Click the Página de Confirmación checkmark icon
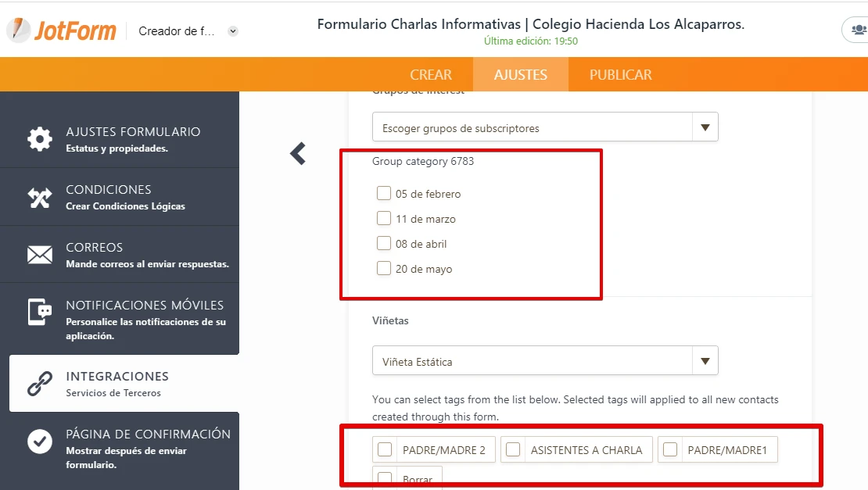The width and height of the screenshot is (868, 490). pos(40,442)
